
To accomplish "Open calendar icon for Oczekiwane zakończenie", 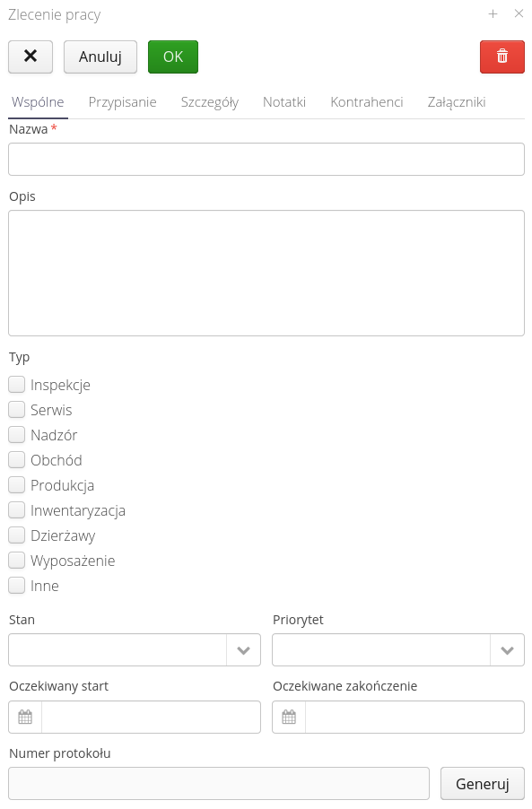I will (x=289, y=717).
